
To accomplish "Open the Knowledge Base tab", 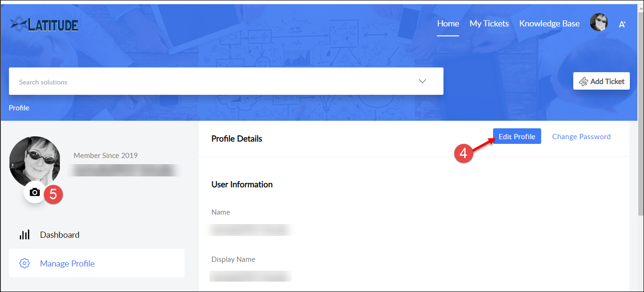I will tap(549, 24).
